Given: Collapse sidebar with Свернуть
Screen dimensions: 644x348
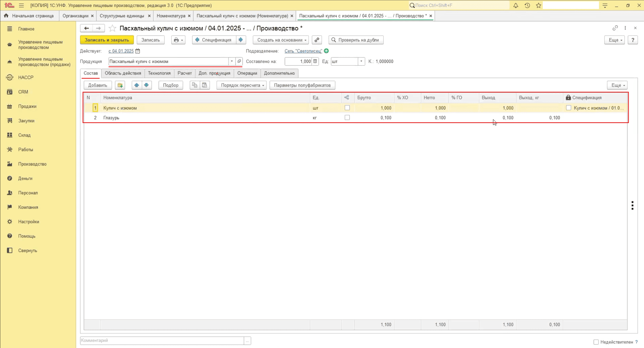Looking at the screenshot, I should pyautogui.click(x=27, y=251).
